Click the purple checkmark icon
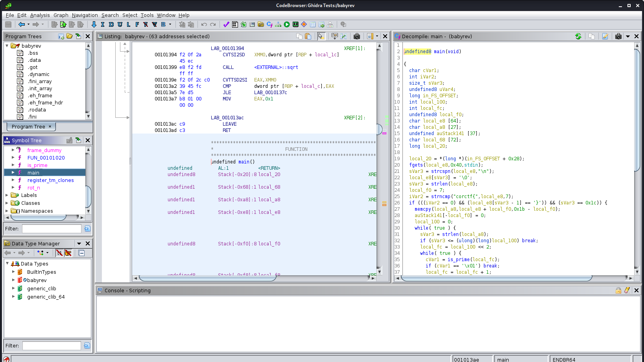This screenshot has height=362, width=644. (226, 24)
